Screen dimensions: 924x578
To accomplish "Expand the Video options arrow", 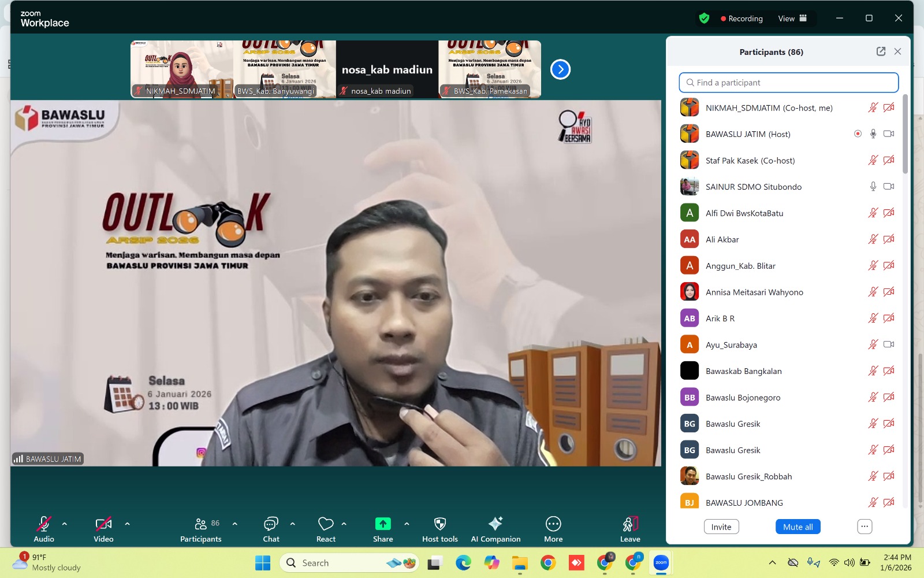I will 127,524.
